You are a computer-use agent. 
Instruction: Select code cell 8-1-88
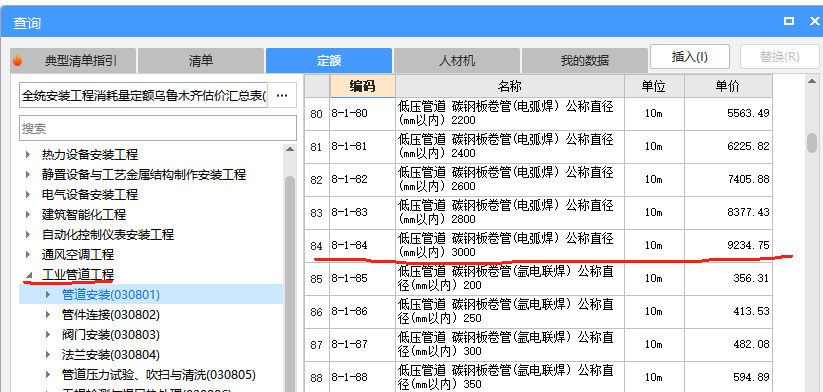point(362,377)
